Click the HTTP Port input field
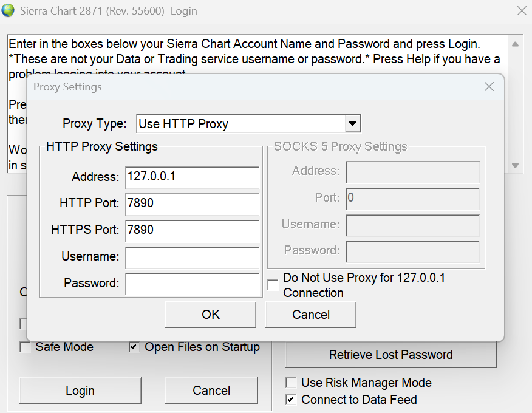Image resolution: width=532 pixels, height=413 pixels. (x=192, y=203)
